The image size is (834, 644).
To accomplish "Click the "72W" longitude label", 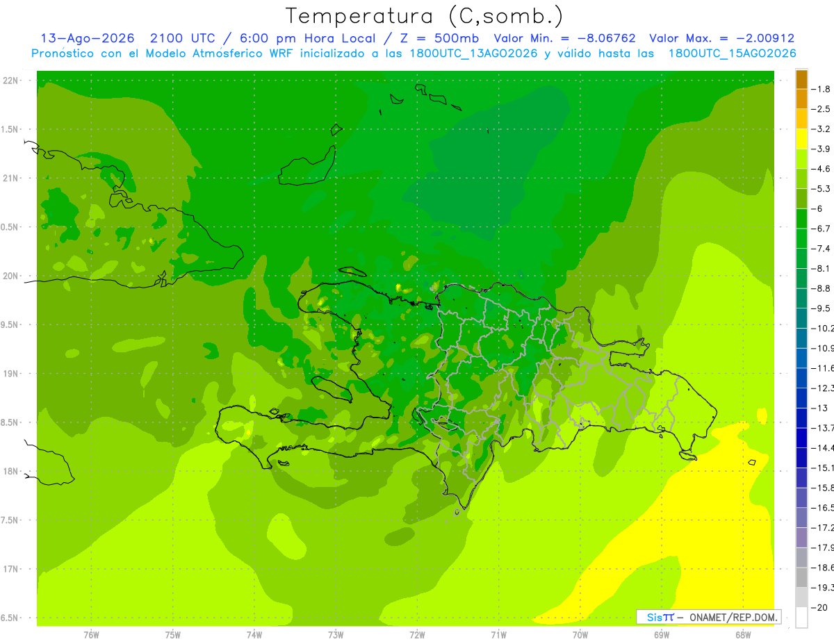I will click(x=417, y=635).
